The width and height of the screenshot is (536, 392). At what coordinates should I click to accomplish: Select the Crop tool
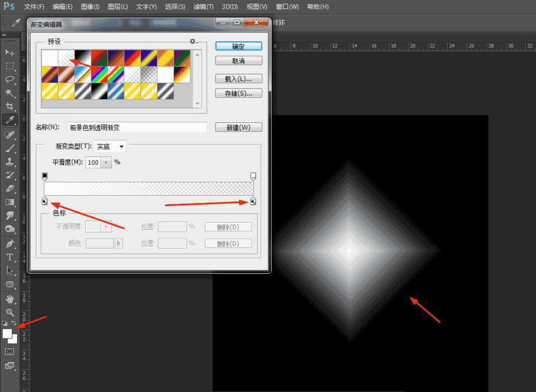10,107
